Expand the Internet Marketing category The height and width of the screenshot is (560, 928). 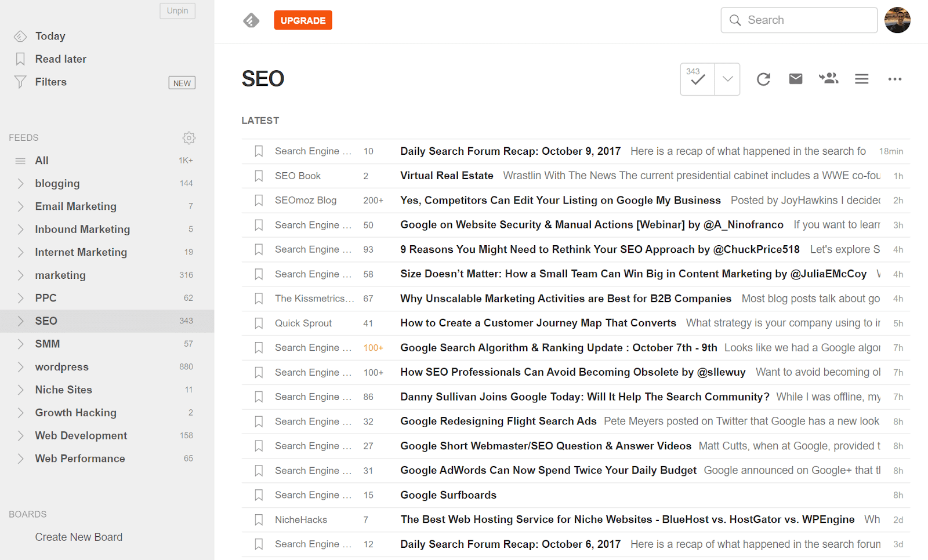click(20, 252)
